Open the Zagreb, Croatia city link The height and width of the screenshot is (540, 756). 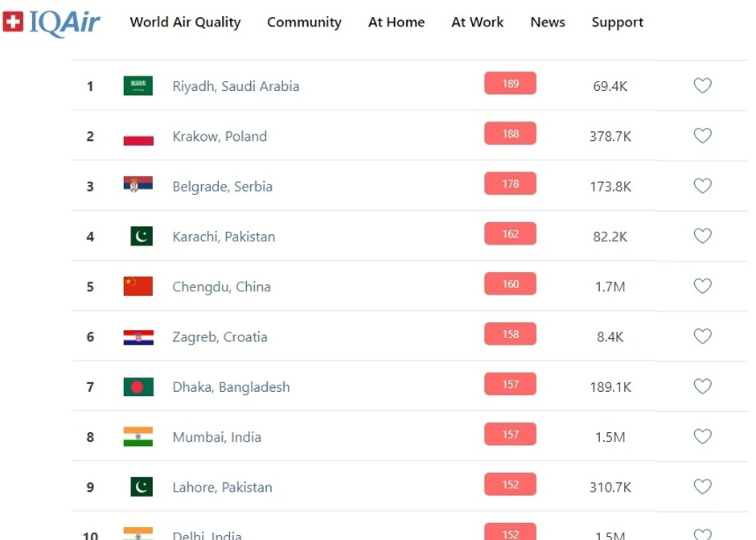pos(220,336)
